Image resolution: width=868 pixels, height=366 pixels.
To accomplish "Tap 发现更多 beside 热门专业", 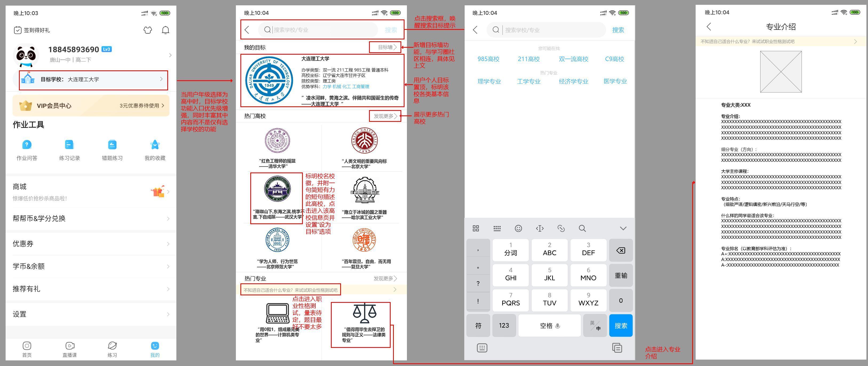I will coord(385,279).
